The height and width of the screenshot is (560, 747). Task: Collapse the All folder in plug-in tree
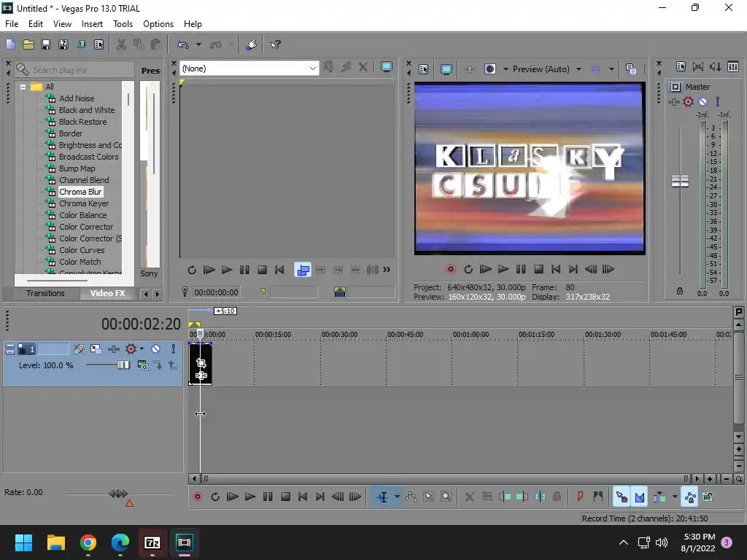(23, 87)
